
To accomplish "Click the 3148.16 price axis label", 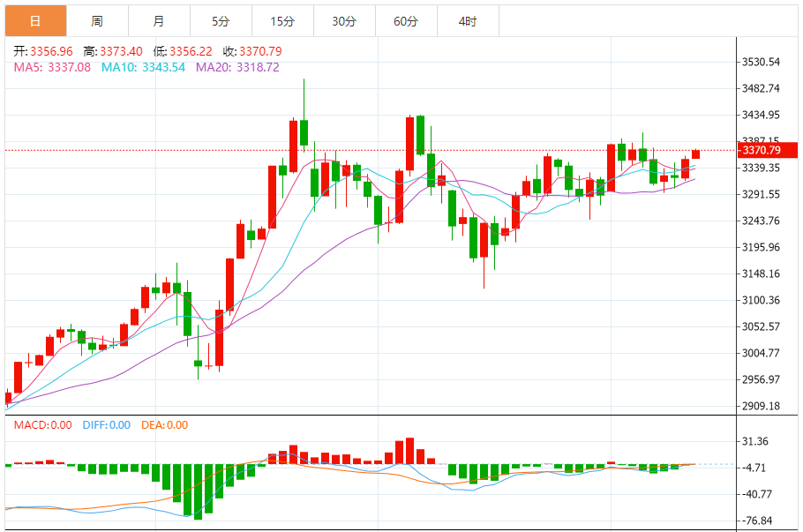I will [761, 273].
